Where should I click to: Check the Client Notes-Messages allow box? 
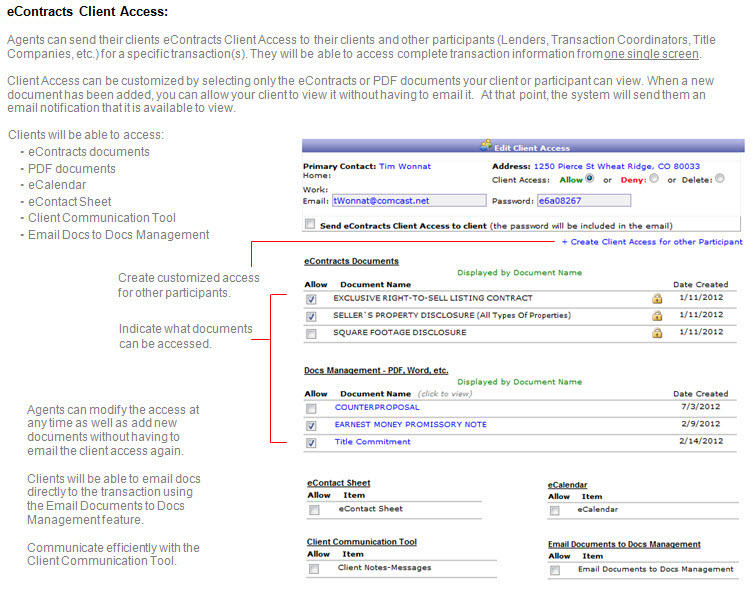coord(314,568)
